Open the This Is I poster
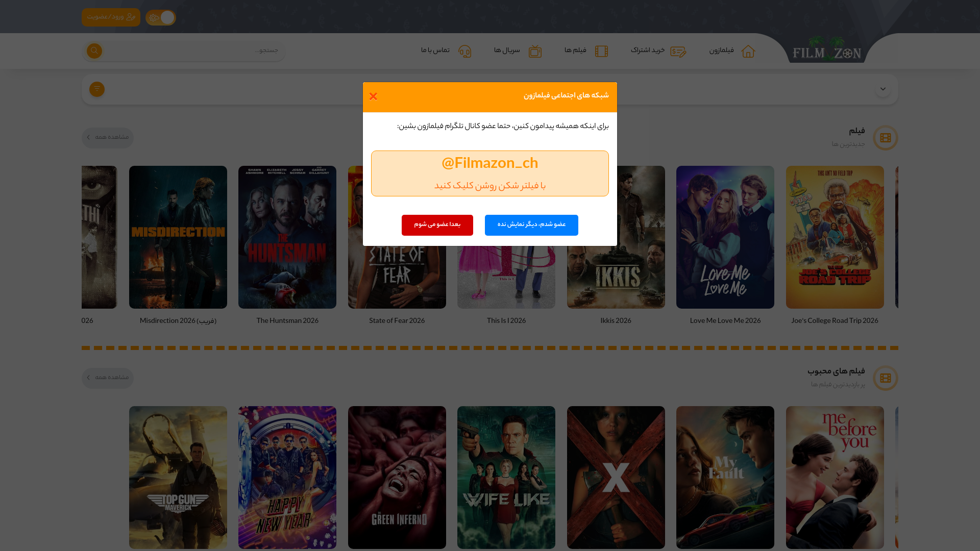Viewport: 980px width, 551px height. click(506, 277)
